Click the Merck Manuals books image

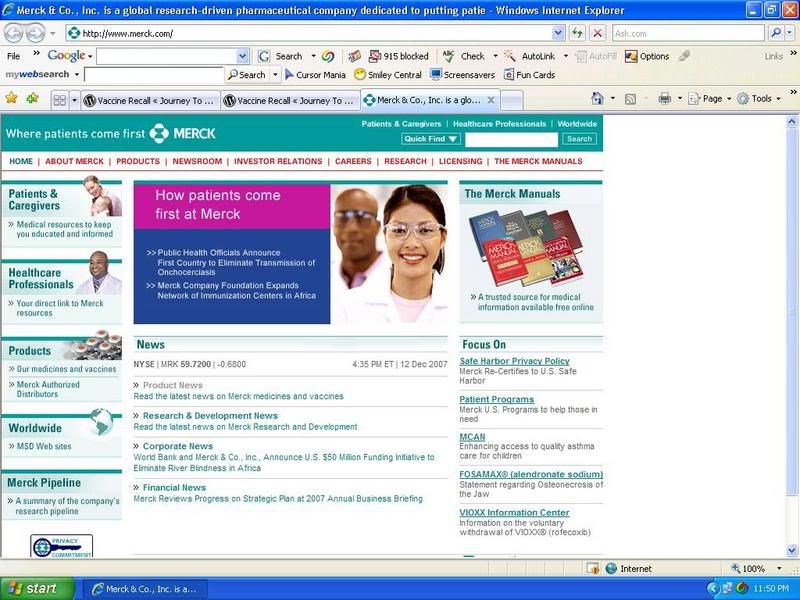pyautogui.click(x=526, y=246)
